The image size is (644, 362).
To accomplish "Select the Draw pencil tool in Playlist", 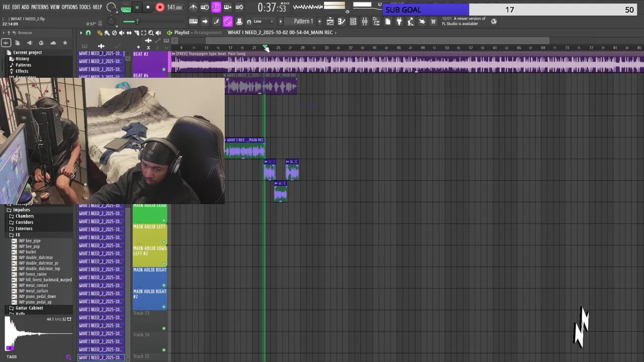I will [x=100, y=33].
